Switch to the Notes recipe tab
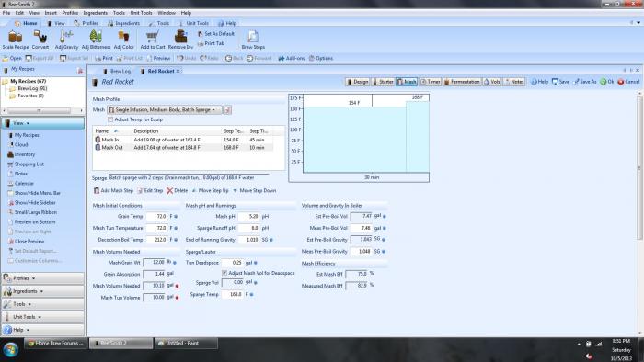644x362 pixels. point(514,82)
